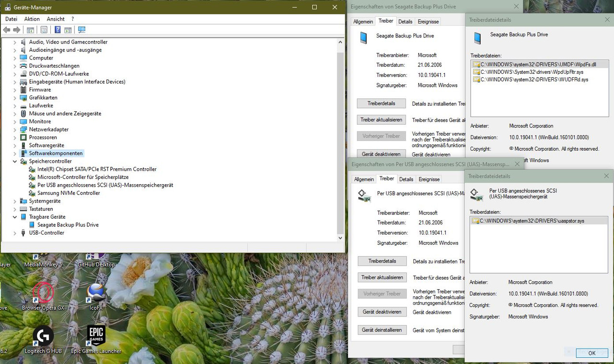Click OK in lower Treiberdateidetails dialog
This screenshot has width=614, height=364.
592,353
